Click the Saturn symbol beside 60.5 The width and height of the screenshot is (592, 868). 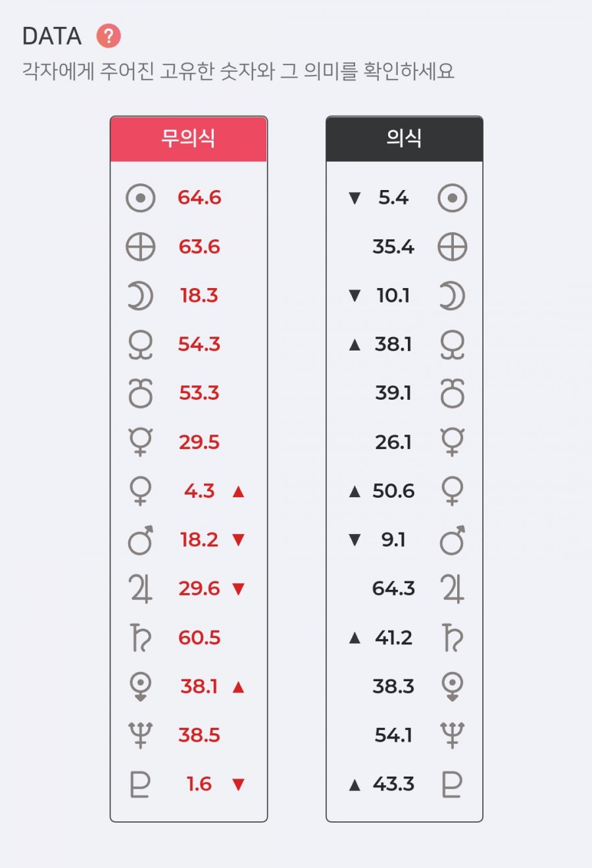click(140, 637)
